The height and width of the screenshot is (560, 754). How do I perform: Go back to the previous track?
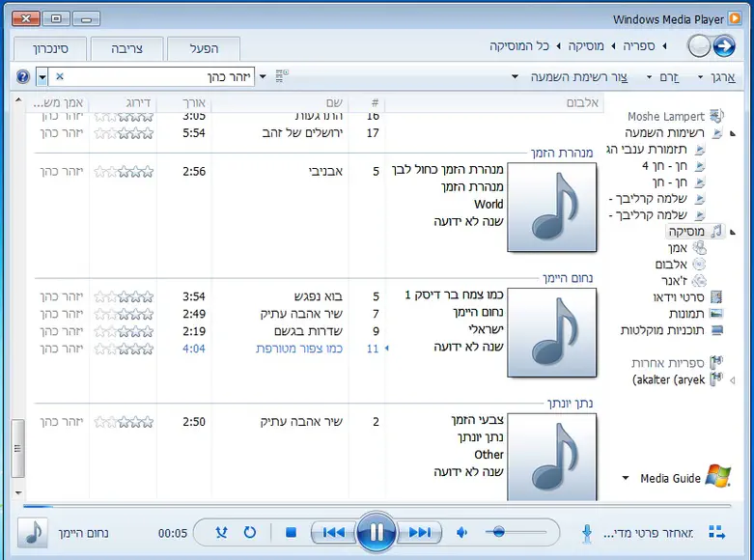333,532
